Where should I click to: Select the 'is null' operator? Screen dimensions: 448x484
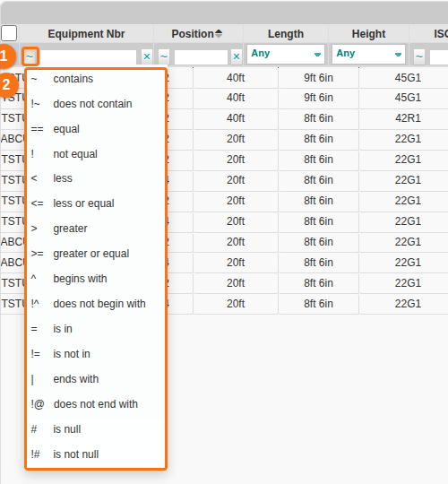tap(96, 429)
